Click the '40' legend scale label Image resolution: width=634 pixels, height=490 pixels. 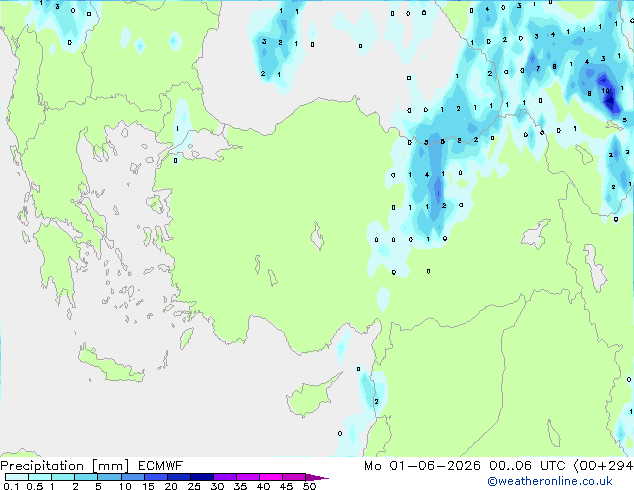263,486
